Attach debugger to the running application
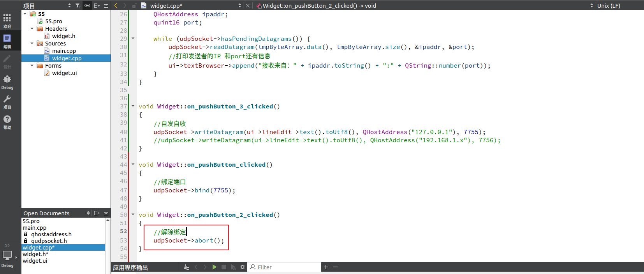This screenshot has width=644, height=274. point(233,267)
